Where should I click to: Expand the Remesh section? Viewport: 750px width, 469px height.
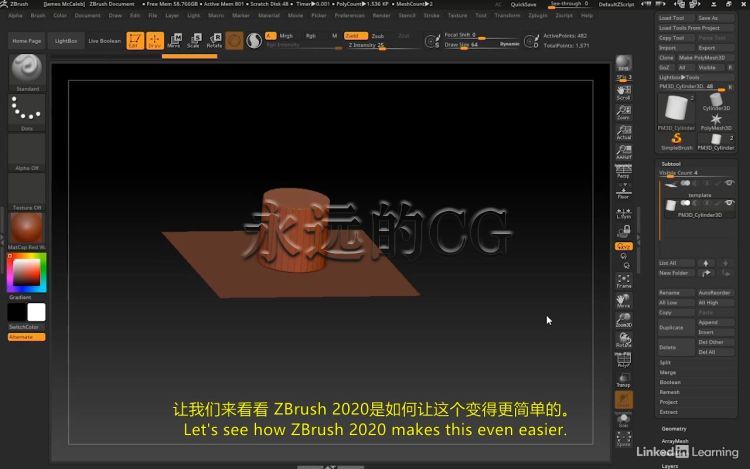670,392
